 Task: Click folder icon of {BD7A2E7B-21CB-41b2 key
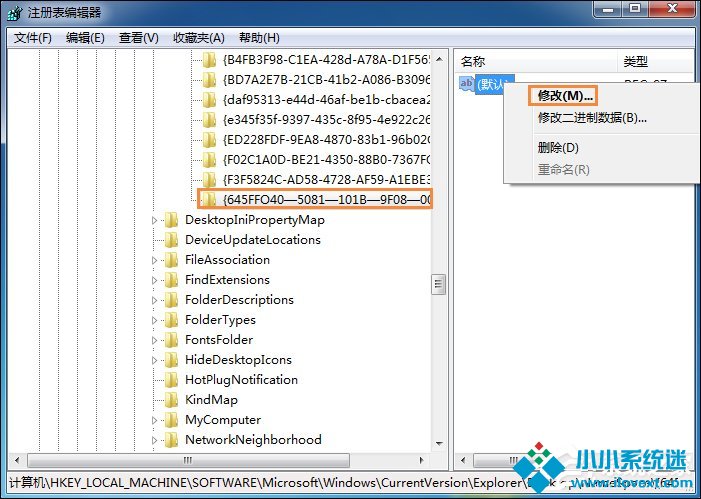[209, 80]
